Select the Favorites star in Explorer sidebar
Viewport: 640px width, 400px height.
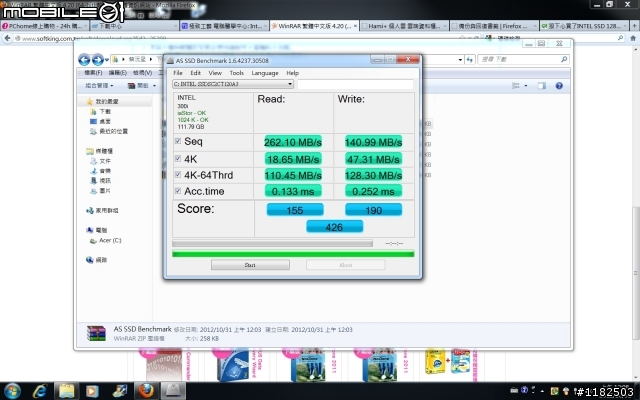point(89,101)
